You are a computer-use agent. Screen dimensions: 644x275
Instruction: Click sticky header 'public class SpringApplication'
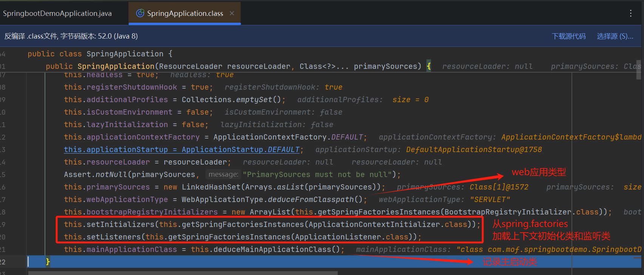[100, 54]
